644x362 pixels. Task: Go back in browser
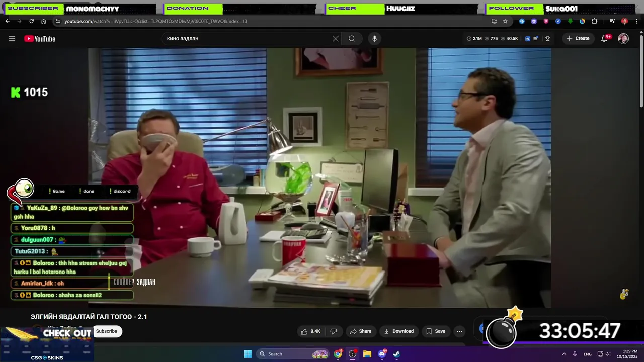click(7, 21)
